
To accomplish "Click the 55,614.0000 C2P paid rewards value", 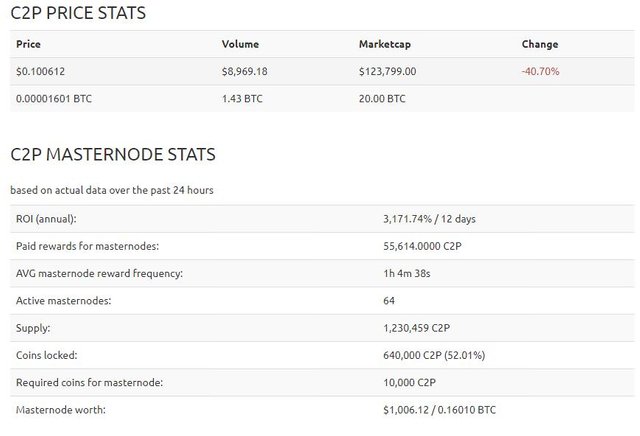I will (x=422, y=246).
